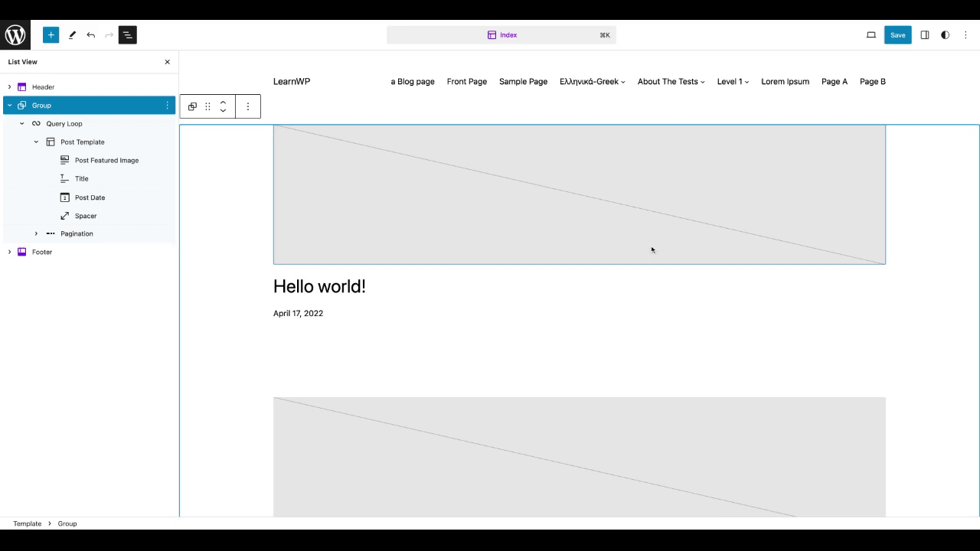Viewport: 980px width, 551px height.
Task: Select the first featured image placeholder
Action: (580, 194)
